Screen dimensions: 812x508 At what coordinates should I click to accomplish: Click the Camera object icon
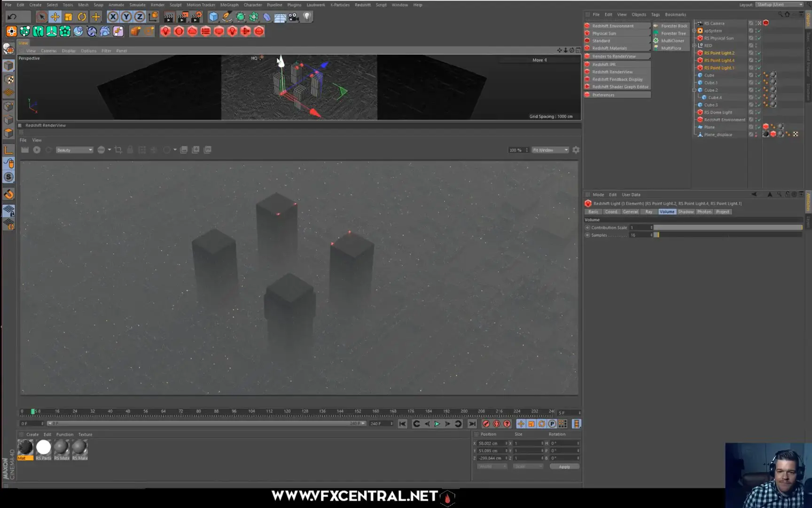click(294, 17)
